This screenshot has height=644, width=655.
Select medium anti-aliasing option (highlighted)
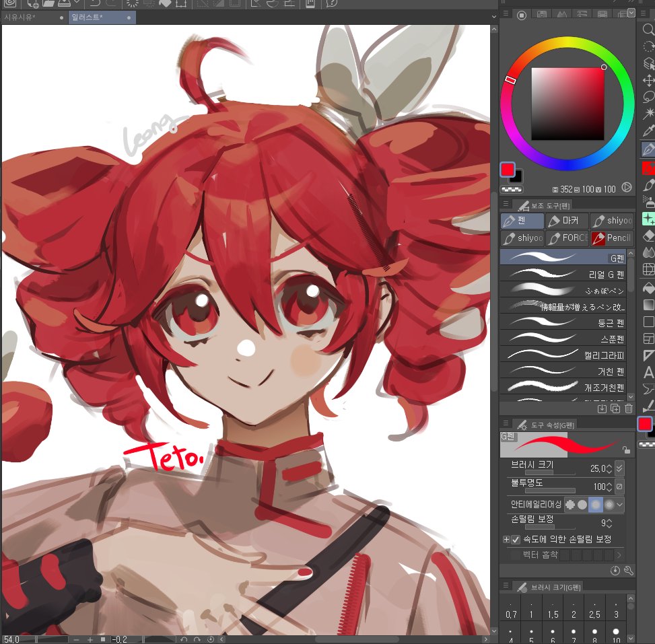tap(595, 505)
